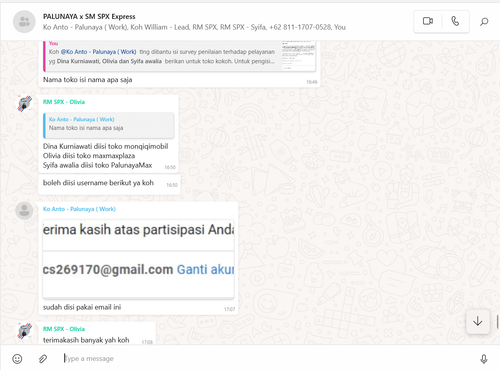The height and width of the screenshot is (370, 500).
Task: Click sender name RM SPX - Olivia above terimakasih message
Action: coord(64,329)
